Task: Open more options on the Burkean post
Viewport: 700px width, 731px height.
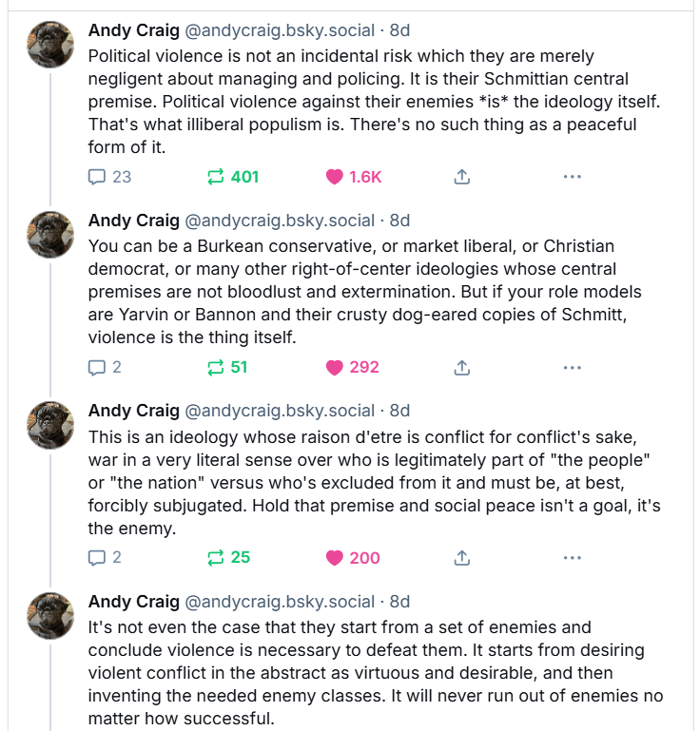Action: point(573,367)
